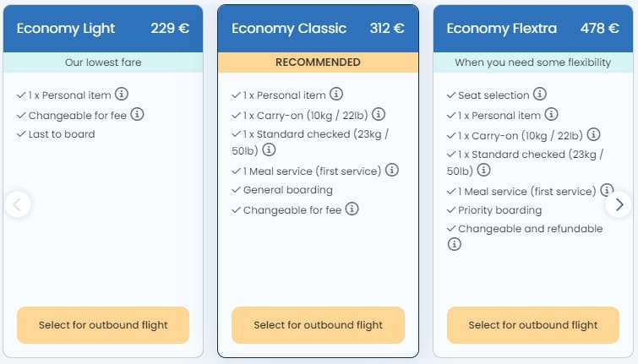Image resolution: width=638 pixels, height=364 pixels.
Task: Click info icon for Economy Classic Standard checked bag
Action: [269, 149]
